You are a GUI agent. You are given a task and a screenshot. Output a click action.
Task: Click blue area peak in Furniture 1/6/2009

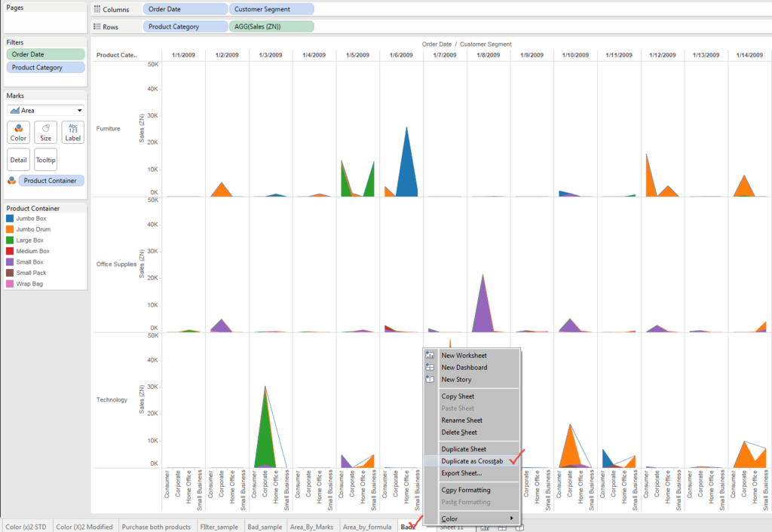(406, 167)
